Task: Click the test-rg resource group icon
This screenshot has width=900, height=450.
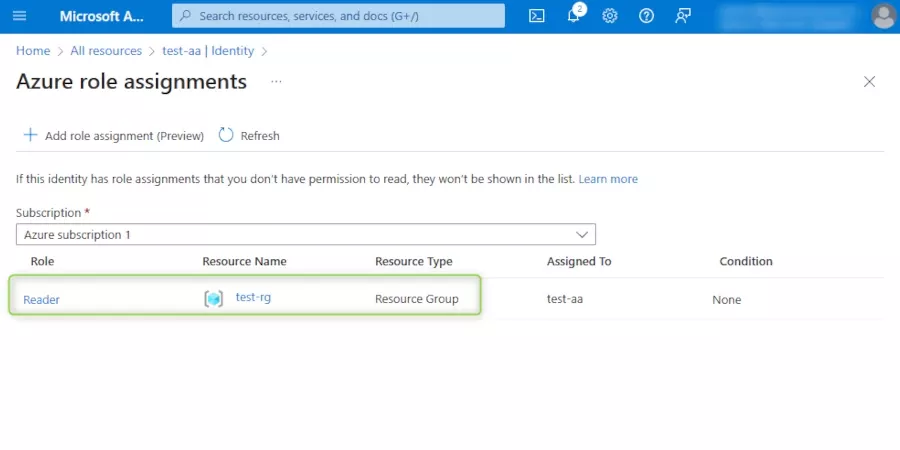Action: tap(214, 299)
